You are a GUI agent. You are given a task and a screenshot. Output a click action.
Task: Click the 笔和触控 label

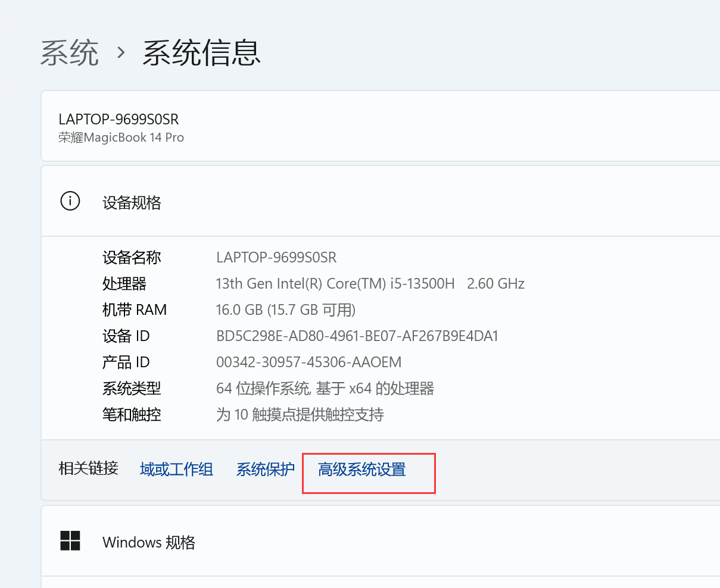132,415
